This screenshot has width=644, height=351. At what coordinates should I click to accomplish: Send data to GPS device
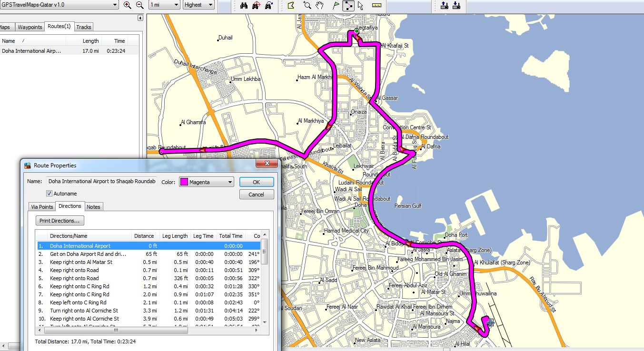pos(445,6)
